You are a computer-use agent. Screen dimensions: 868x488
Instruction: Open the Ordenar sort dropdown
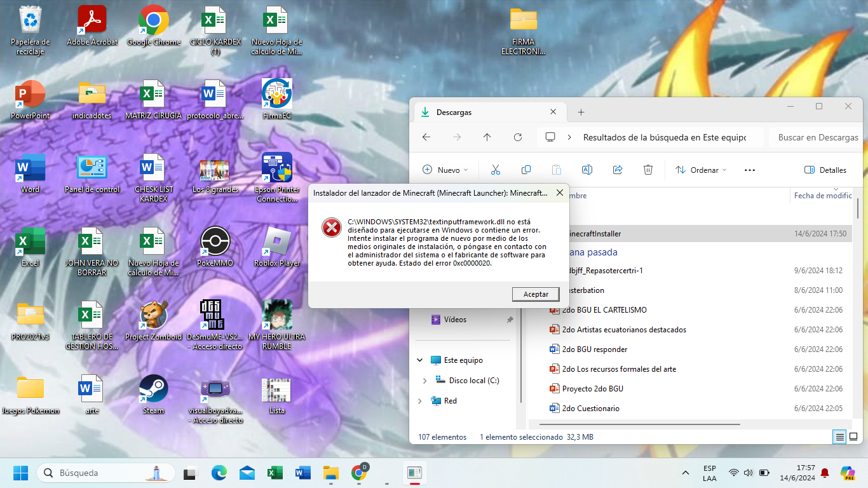pos(701,170)
